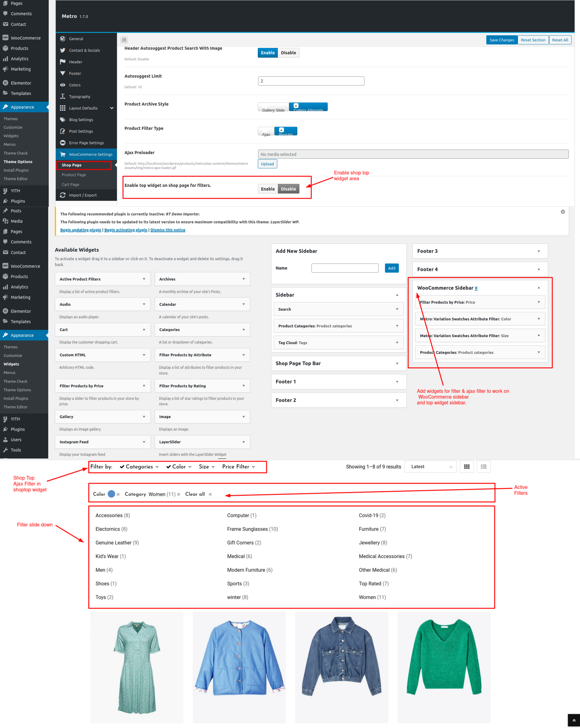This screenshot has width=580, height=728.
Task: Disable top widget on shop page
Action: (x=288, y=189)
